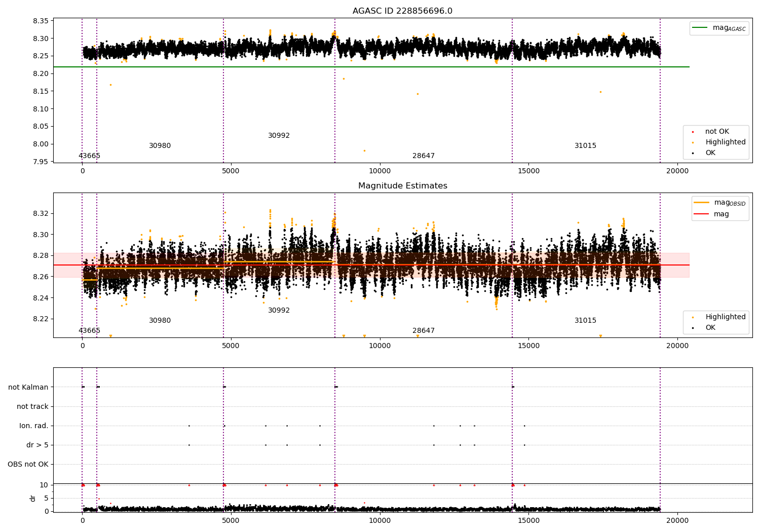This screenshot has height=532, width=760.
Task: Click the 8.15 y-axis tick label
Action: pyautogui.click(x=41, y=91)
